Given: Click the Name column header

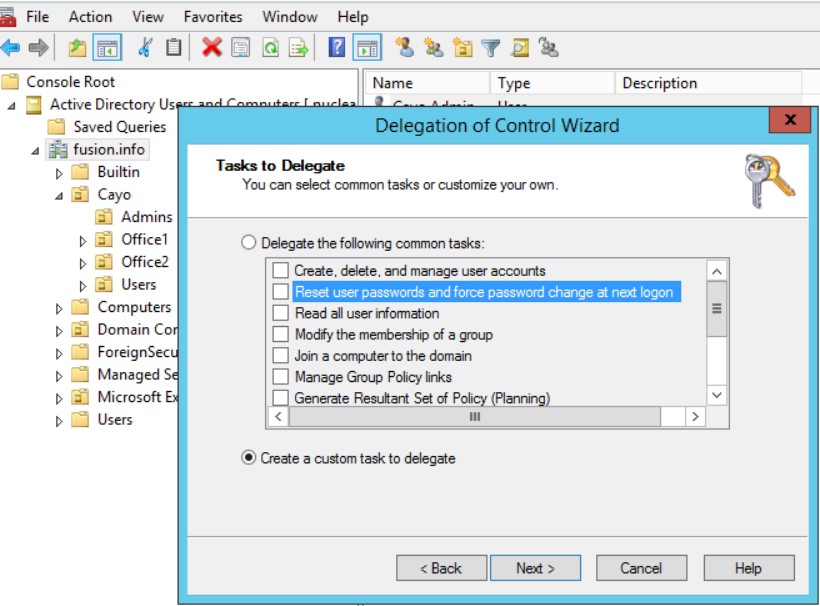Looking at the screenshot, I should [427, 83].
